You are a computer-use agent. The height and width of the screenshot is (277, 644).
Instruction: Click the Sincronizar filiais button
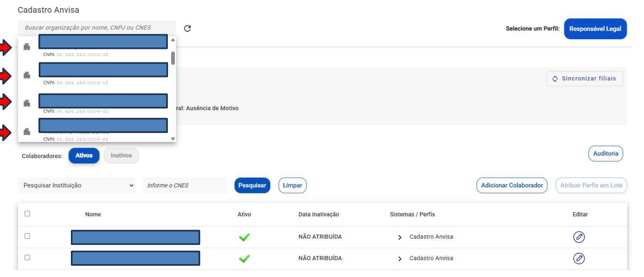(585, 79)
